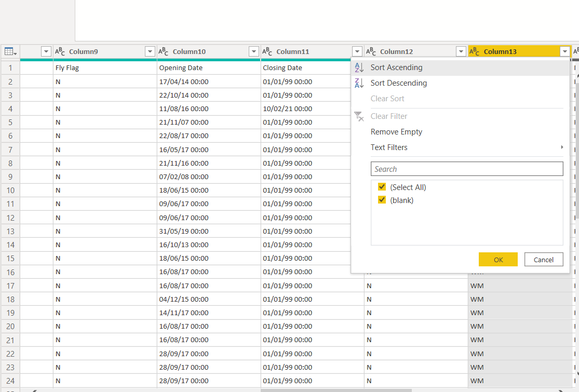Click the WM cell in row 17

click(x=520, y=286)
